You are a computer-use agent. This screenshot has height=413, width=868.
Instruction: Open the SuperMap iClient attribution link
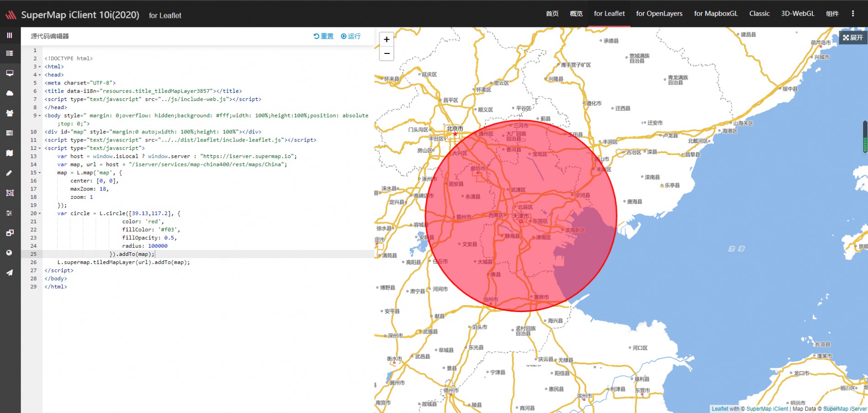[767, 409]
